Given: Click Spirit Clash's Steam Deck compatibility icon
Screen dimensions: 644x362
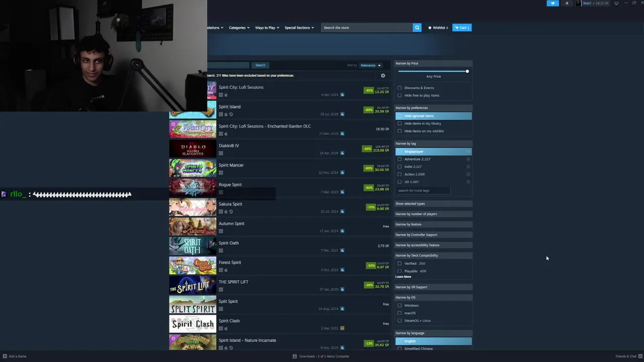Looking at the screenshot, I should (342, 328).
